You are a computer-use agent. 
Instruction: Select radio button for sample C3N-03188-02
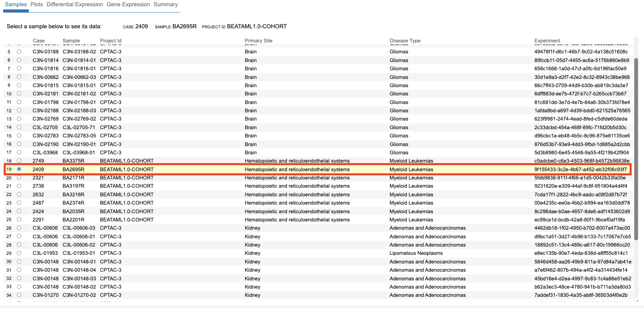pyautogui.click(x=19, y=51)
